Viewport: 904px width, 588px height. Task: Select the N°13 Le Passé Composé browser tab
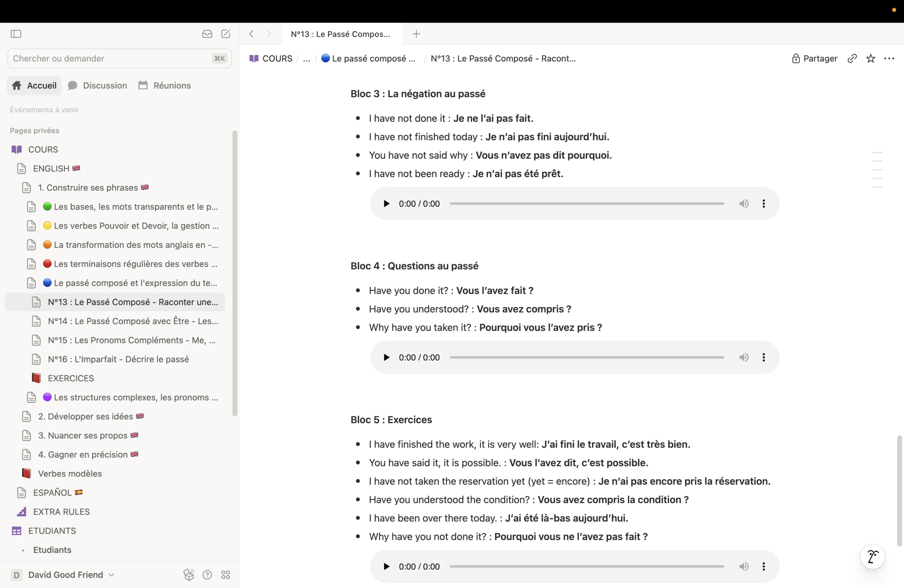[x=342, y=34]
